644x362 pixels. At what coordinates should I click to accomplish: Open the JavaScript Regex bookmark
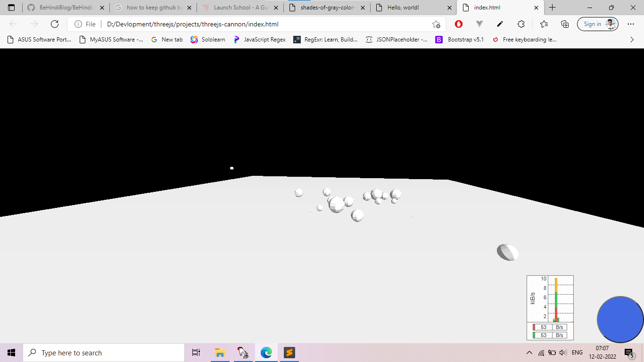pos(260,40)
